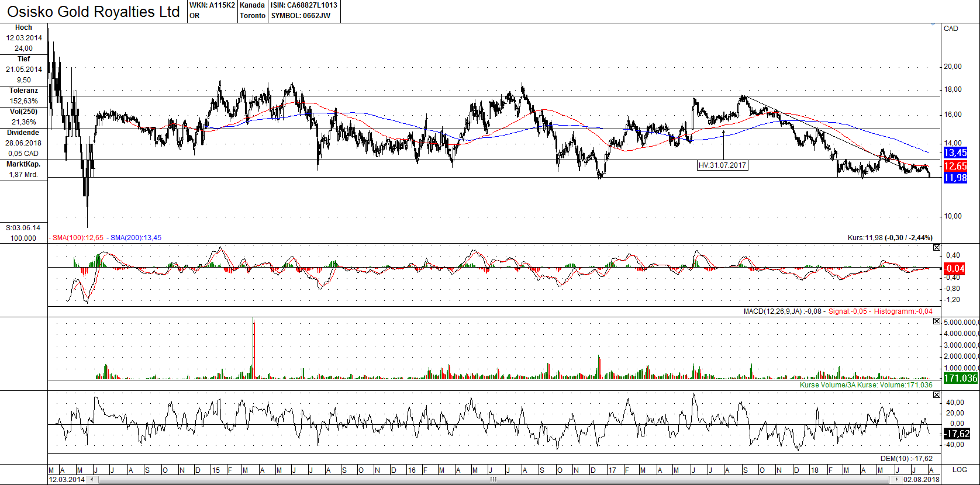Image resolution: width=980 pixels, height=485 pixels.
Task: Click the Kurse Volume/3A Kurs legend
Action: 867,385
